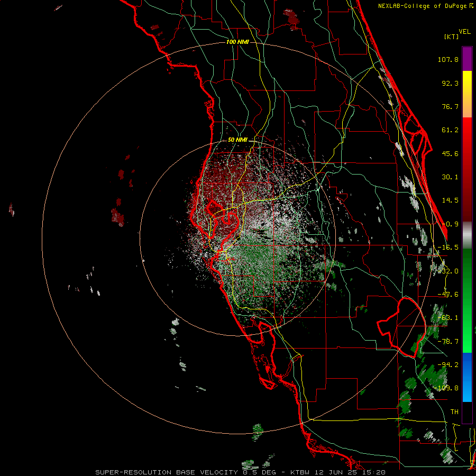Click the 61.2 velocity scale value
The height and width of the screenshot is (476, 476).
tap(450, 130)
